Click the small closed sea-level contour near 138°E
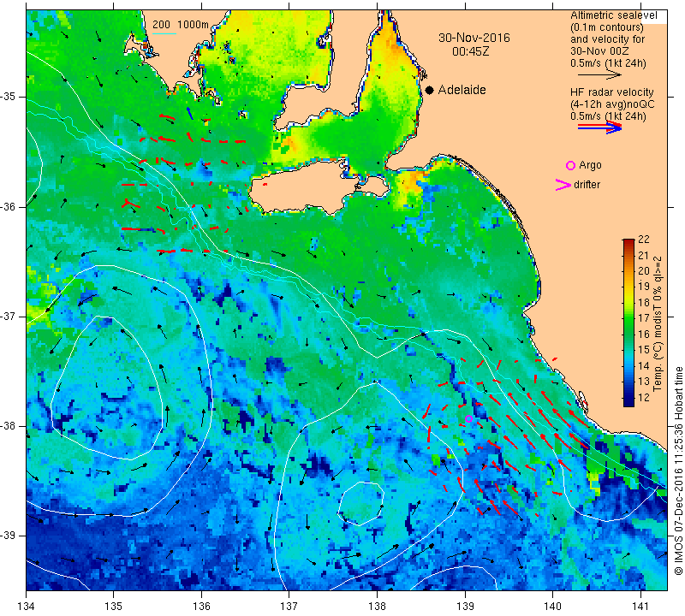The width and height of the screenshot is (685, 616). click(x=360, y=502)
